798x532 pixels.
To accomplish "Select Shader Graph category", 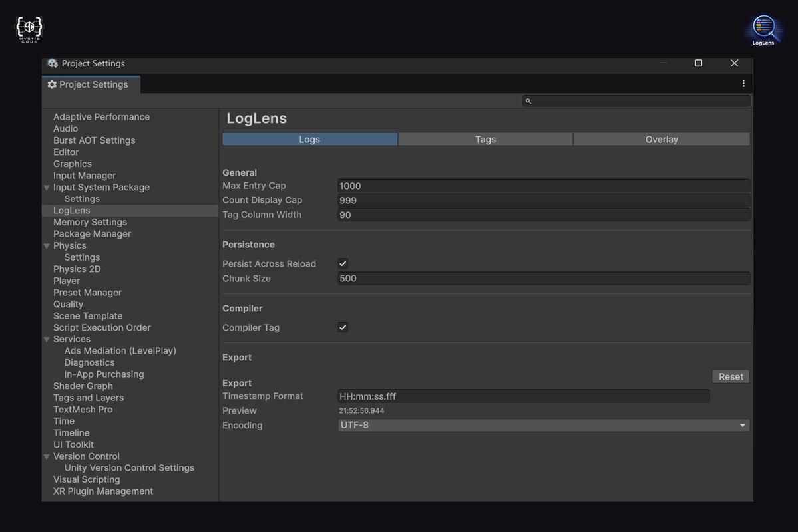I will pos(83,386).
